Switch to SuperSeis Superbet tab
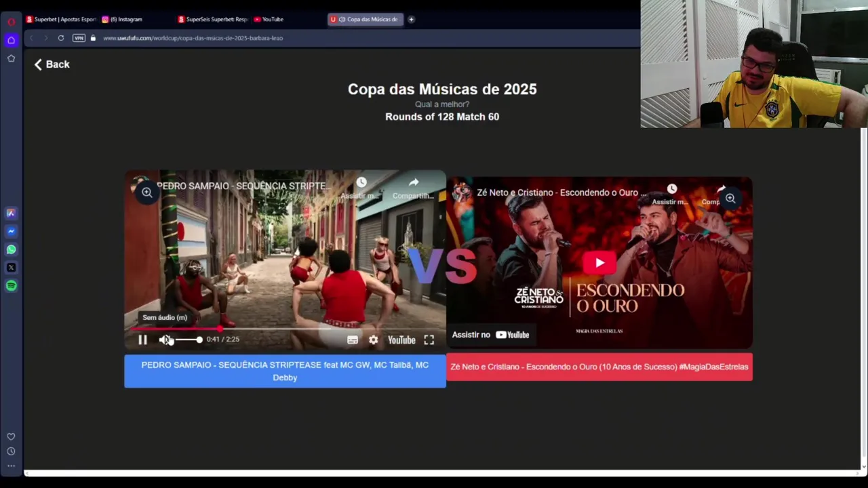868x488 pixels. pos(213,19)
